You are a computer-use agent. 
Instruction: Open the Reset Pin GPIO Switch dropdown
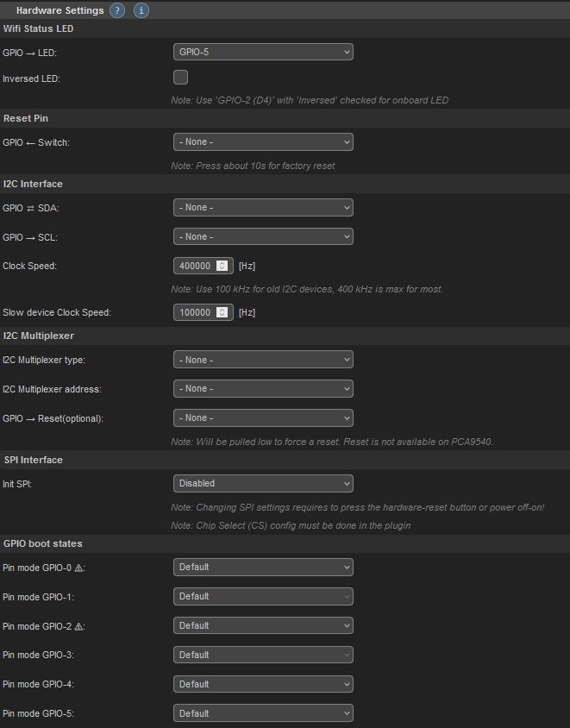(x=263, y=141)
